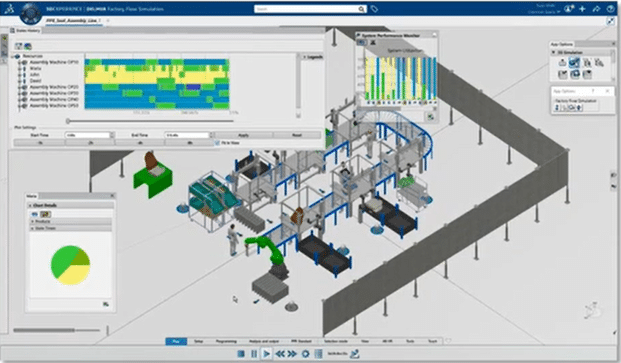Click the expand view icon at top right

610,21
